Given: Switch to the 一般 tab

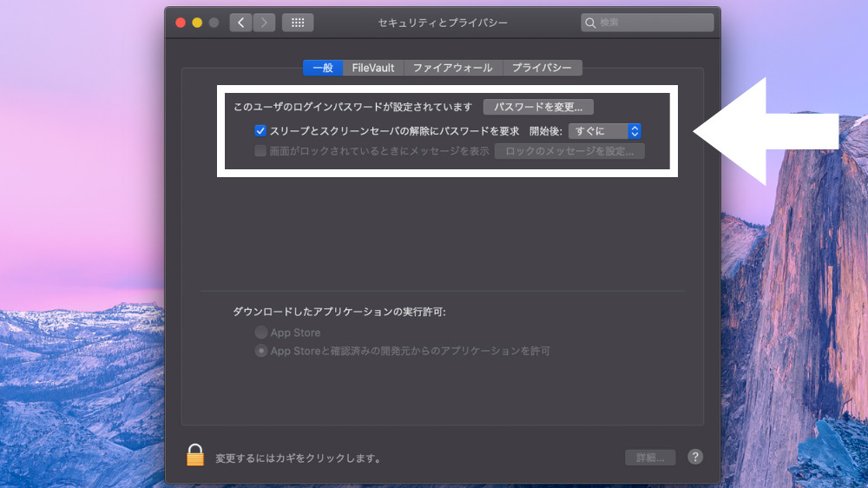Looking at the screenshot, I should (x=323, y=68).
